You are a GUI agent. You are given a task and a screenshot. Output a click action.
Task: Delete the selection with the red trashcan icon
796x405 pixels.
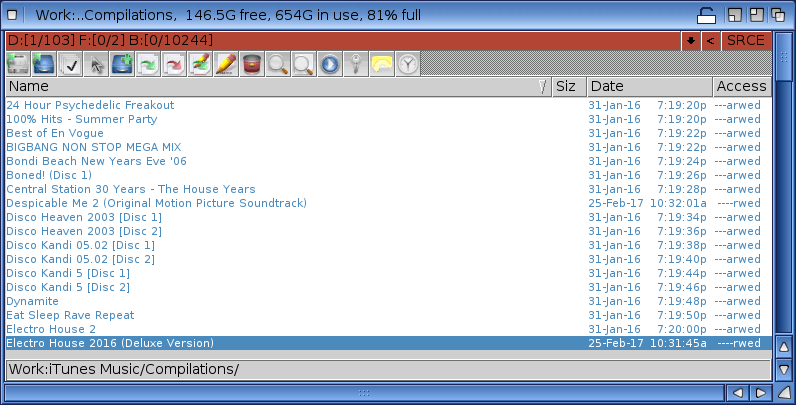(252, 64)
